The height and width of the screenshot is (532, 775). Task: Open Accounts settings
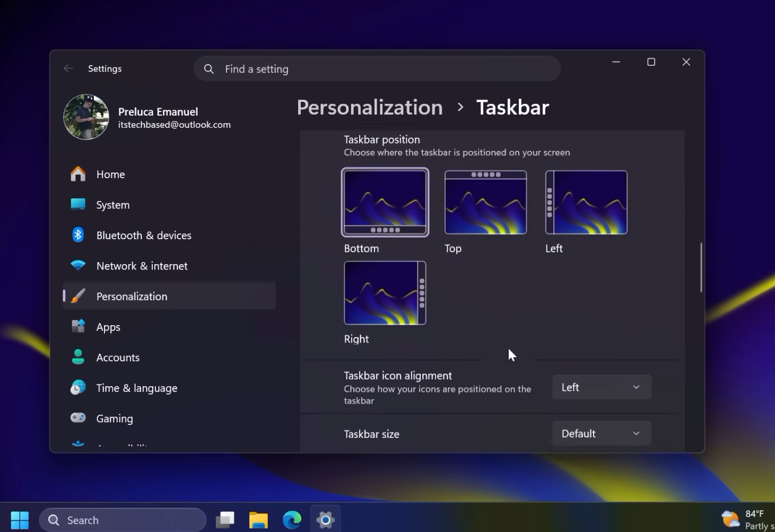[x=169, y=357]
